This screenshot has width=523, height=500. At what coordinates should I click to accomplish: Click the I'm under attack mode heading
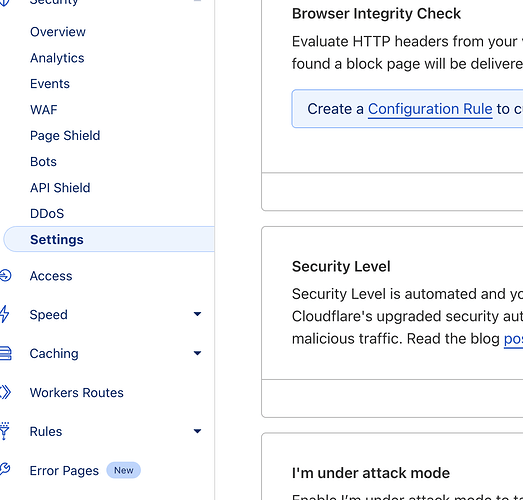pos(371,473)
